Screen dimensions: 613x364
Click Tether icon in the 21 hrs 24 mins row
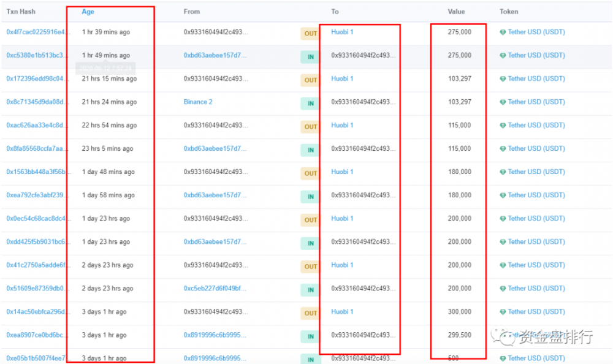503,102
